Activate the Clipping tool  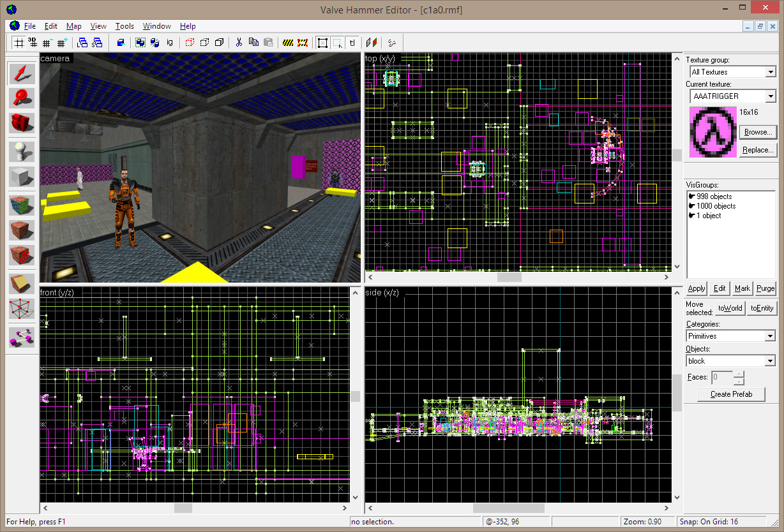[22, 283]
